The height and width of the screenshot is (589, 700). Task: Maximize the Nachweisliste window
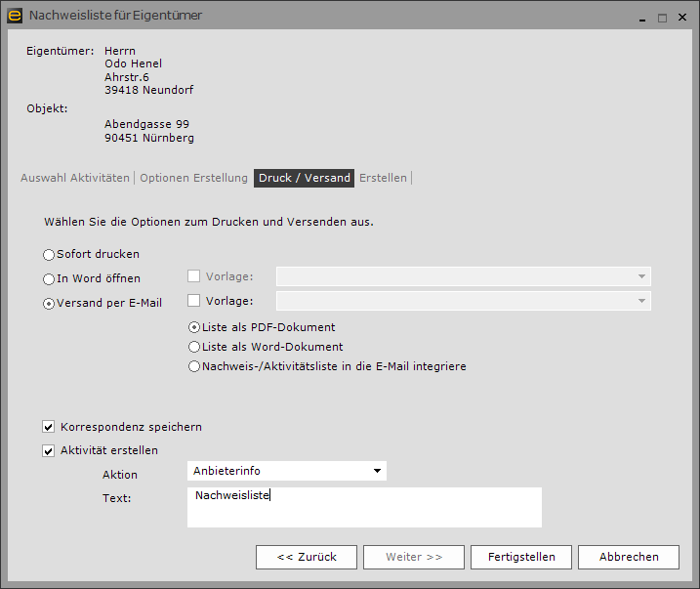(662, 18)
